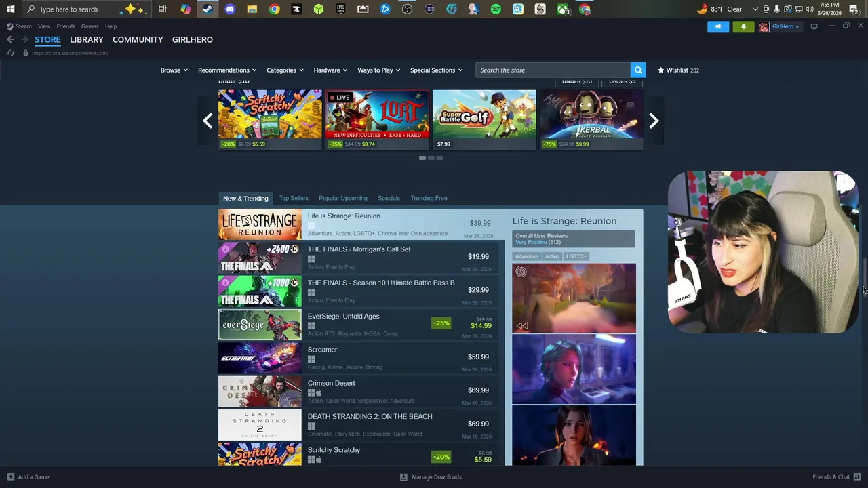Screen dimensions: 868x488
Task: Show previous carousel items with left arrow
Action: point(208,121)
